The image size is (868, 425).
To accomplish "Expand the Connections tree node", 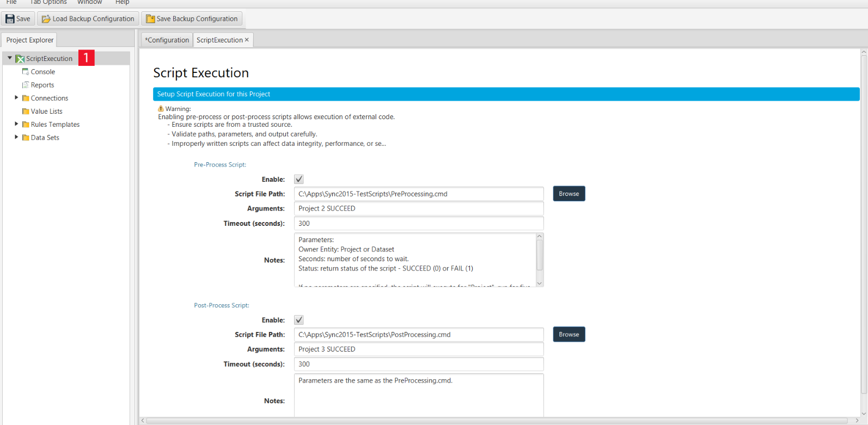I will [x=16, y=98].
